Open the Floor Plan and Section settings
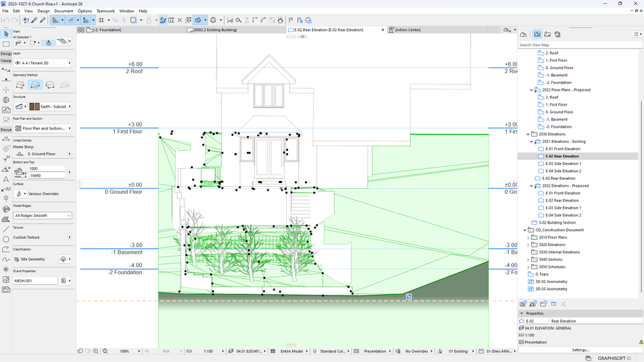Image resolution: width=644 pixels, height=362 pixels. [42, 128]
